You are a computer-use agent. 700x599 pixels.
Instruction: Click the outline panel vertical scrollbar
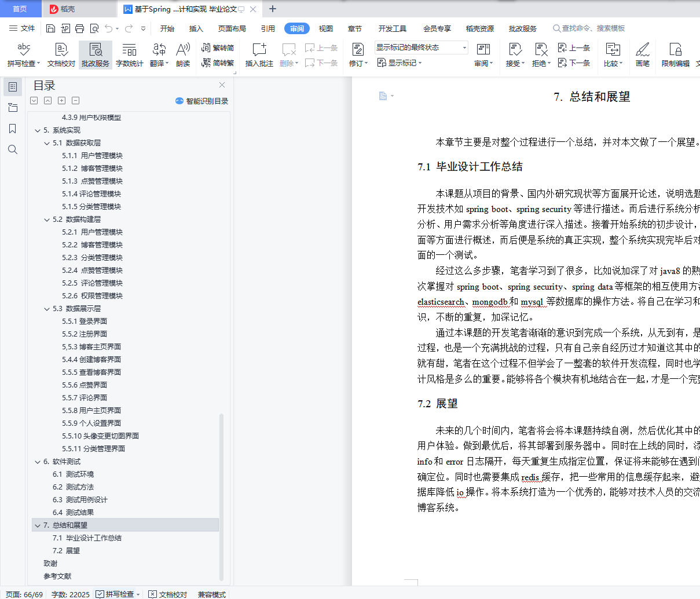coord(221,496)
